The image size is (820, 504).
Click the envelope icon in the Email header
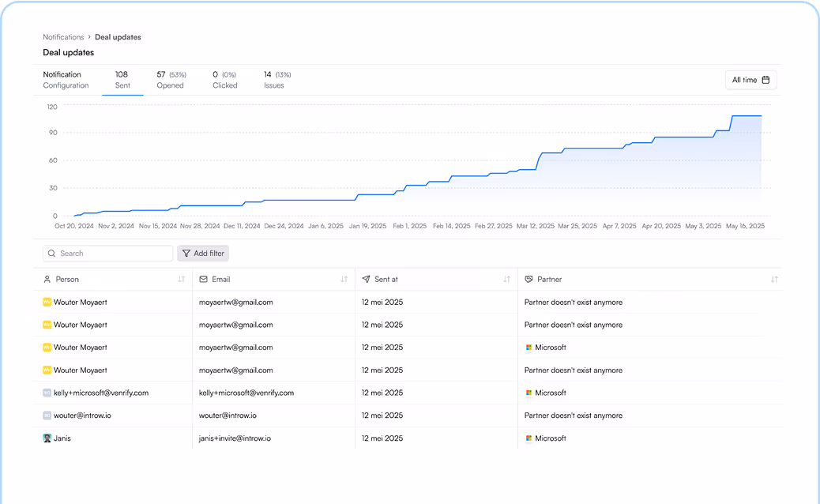click(x=204, y=279)
